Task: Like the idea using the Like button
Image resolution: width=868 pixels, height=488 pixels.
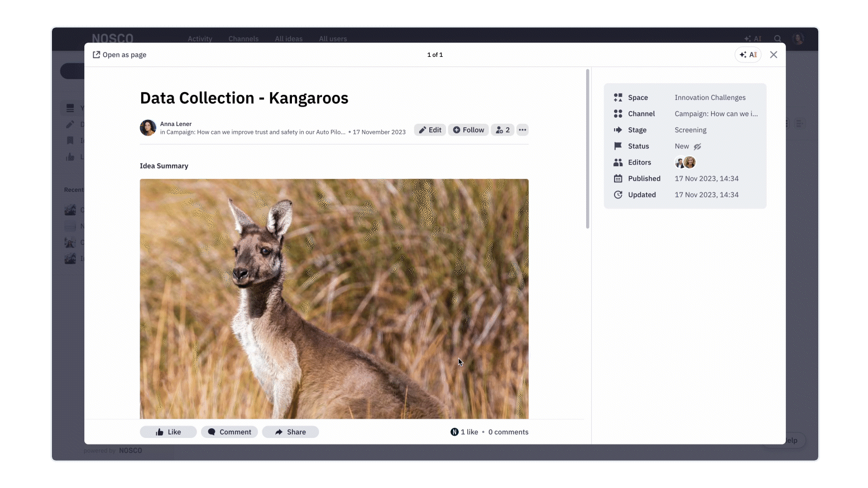Action: click(x=168, y=432)
